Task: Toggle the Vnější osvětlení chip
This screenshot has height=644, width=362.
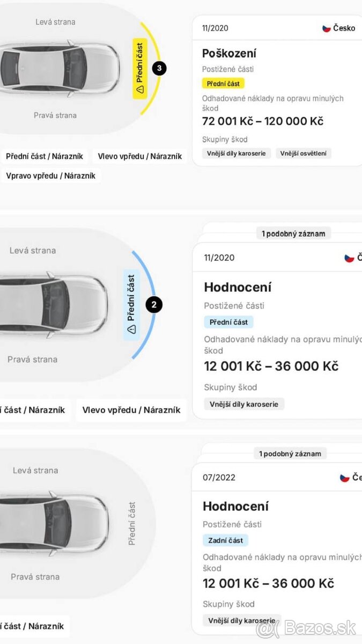Action: (x=304, y=153)
